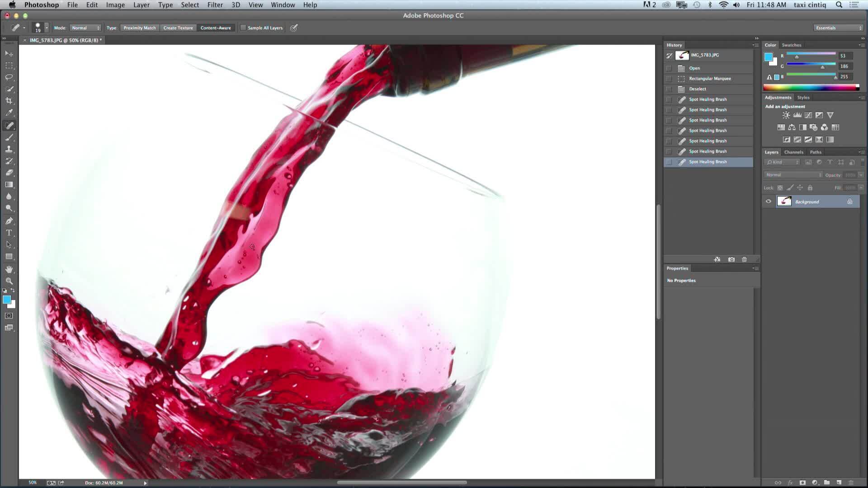This screenshot has height=488, width=868.
Task: Hide the Background layer visibility
Action: point(769,202)
